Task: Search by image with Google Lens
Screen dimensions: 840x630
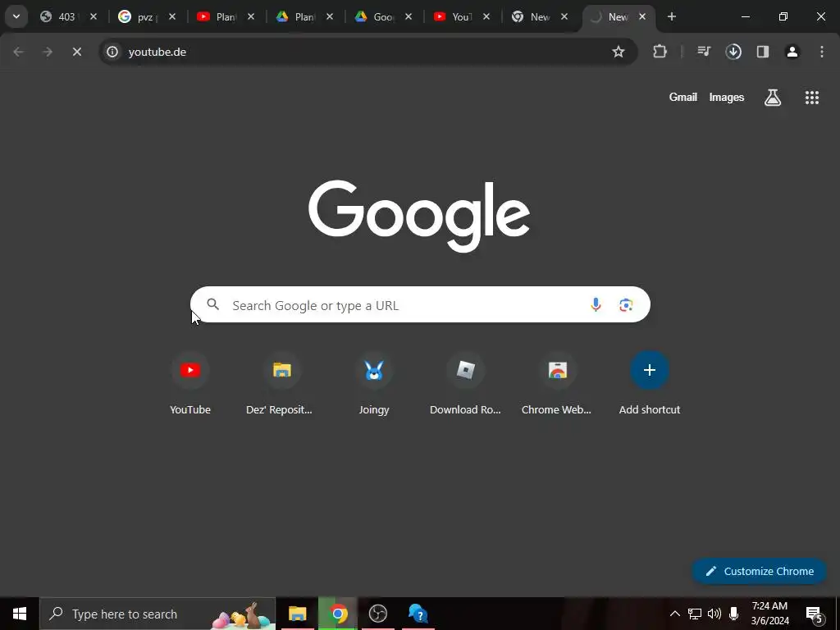Action: (x=626, y=305)
